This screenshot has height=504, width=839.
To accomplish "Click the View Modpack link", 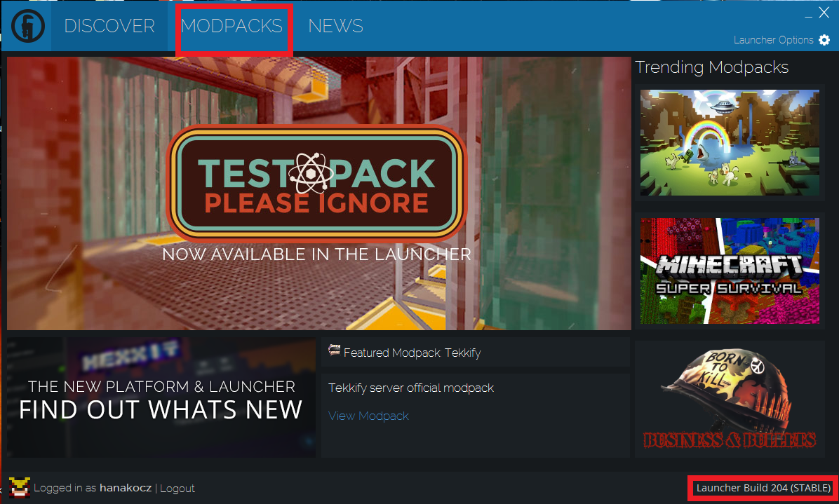I will 368,416.
